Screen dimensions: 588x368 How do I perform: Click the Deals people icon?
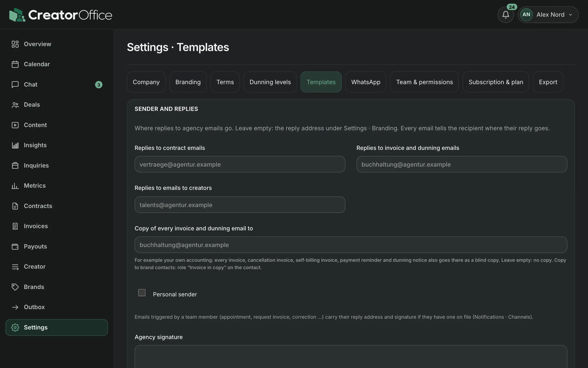click(x=15, y=105)
